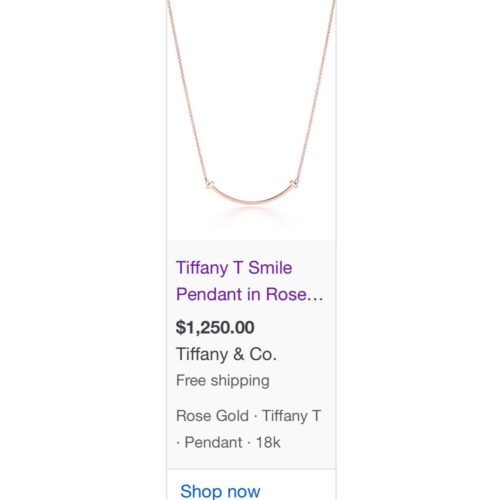Click the left T-shaped pendant connector
500x500 pixels.
point(210,184)
